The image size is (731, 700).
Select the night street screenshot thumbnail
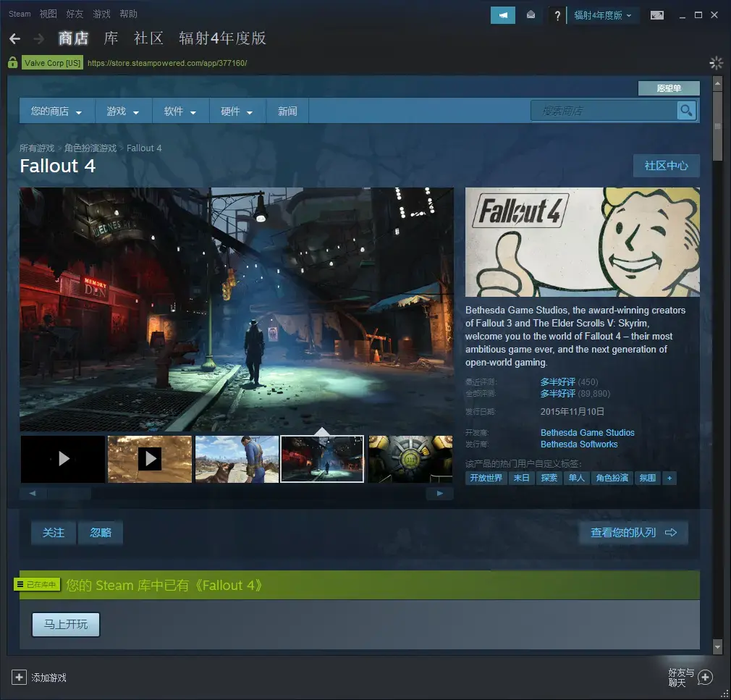[x=322, y=459]
